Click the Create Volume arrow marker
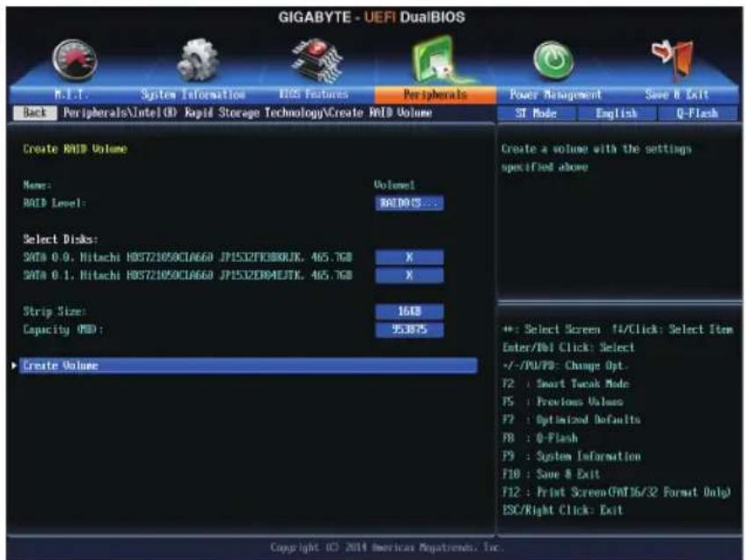The width and height of the screenshot is (746, 560). click(x=14, y=366)
